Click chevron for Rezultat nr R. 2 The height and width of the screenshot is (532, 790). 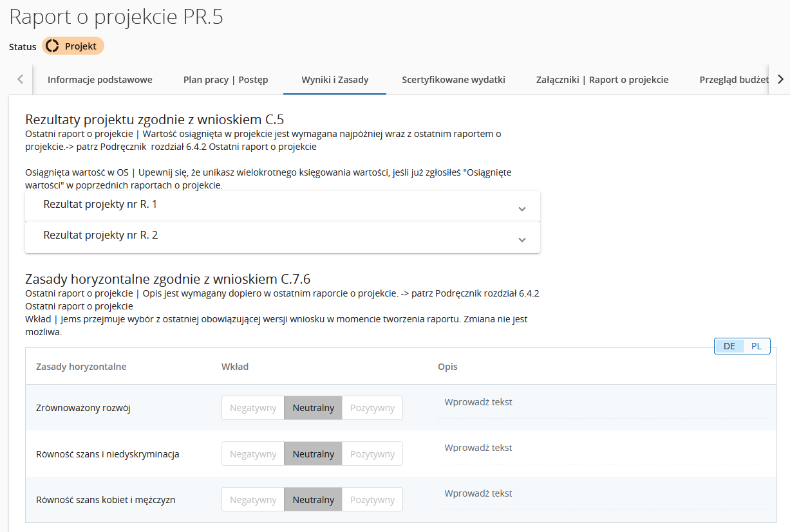(x=522, y=240)
